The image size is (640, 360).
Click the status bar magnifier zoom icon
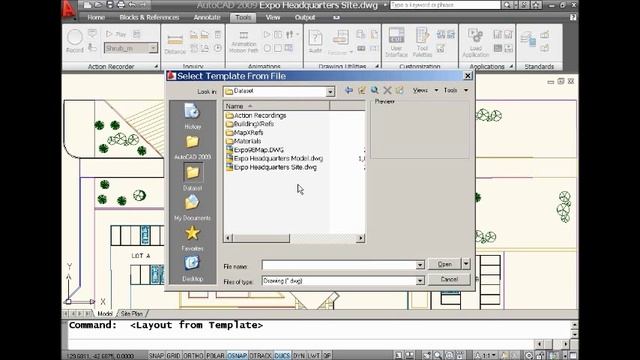pyautogui.click(x=438, y=356)
